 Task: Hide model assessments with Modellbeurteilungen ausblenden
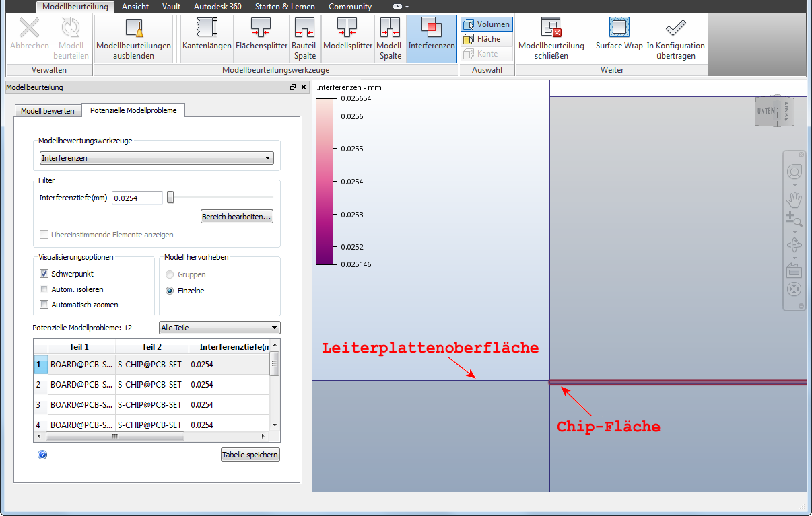click(133, 38)
